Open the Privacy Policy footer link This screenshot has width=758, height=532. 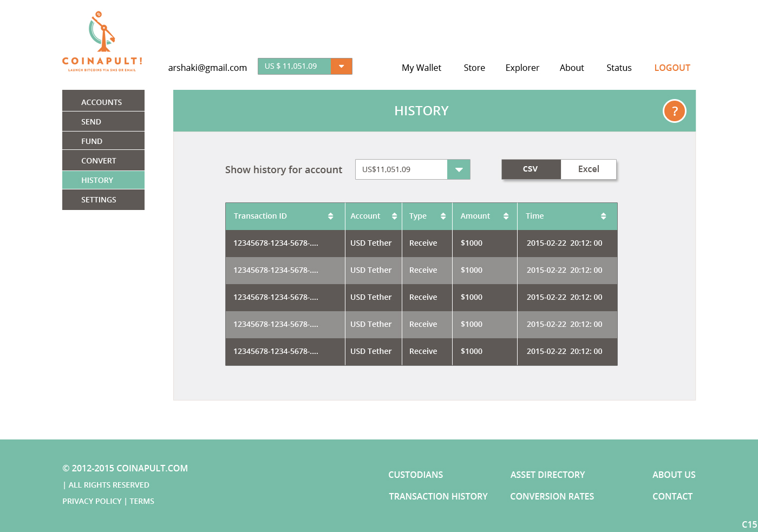[x=92, y=501]
